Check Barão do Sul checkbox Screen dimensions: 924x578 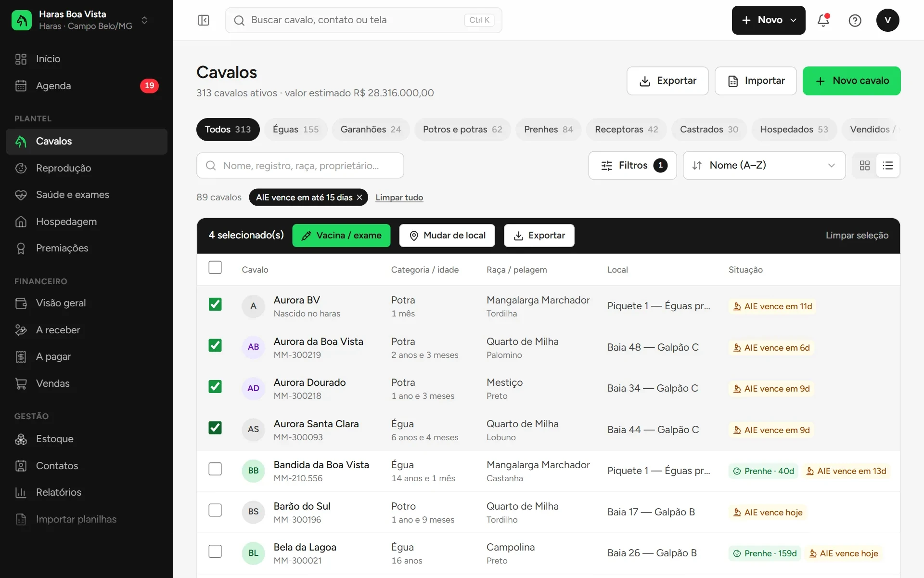click(215, 510)
